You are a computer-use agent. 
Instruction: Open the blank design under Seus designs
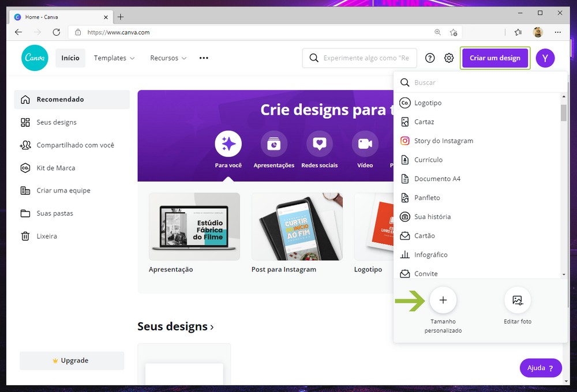coord(184,364)
